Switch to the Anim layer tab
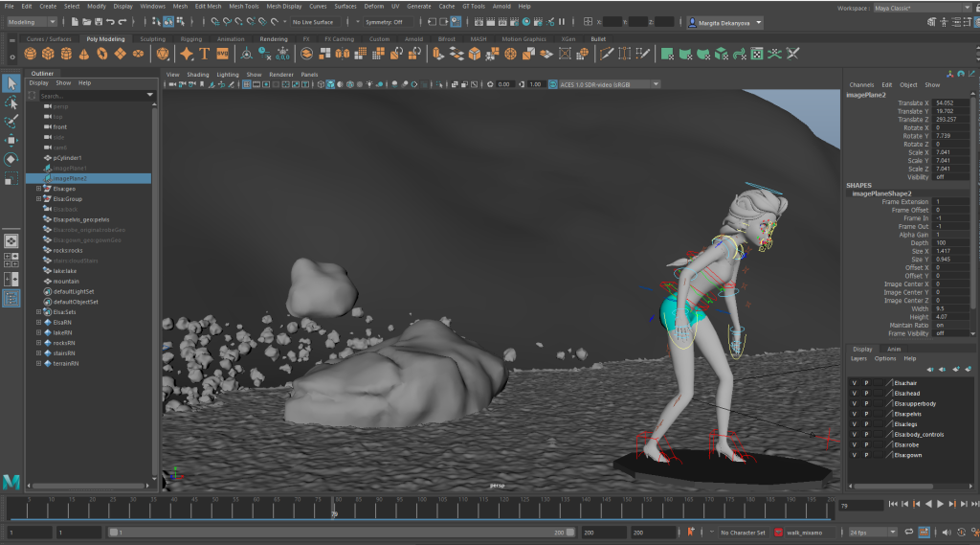 (895, 350)
